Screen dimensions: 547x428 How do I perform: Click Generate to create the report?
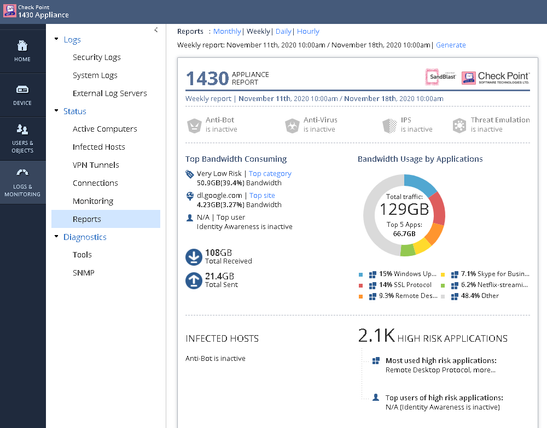451,45
